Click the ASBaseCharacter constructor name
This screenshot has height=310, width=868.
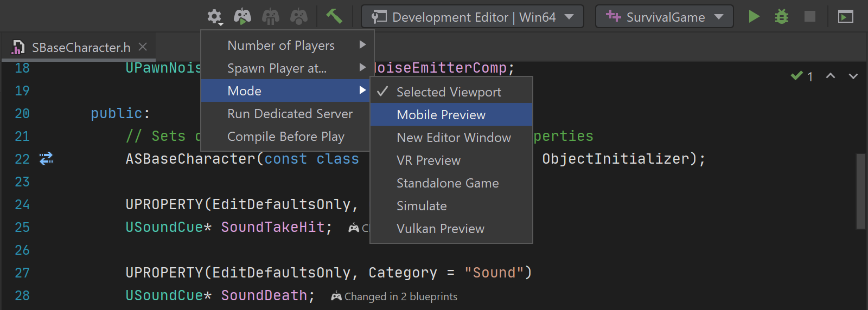[x=190, y=159]
